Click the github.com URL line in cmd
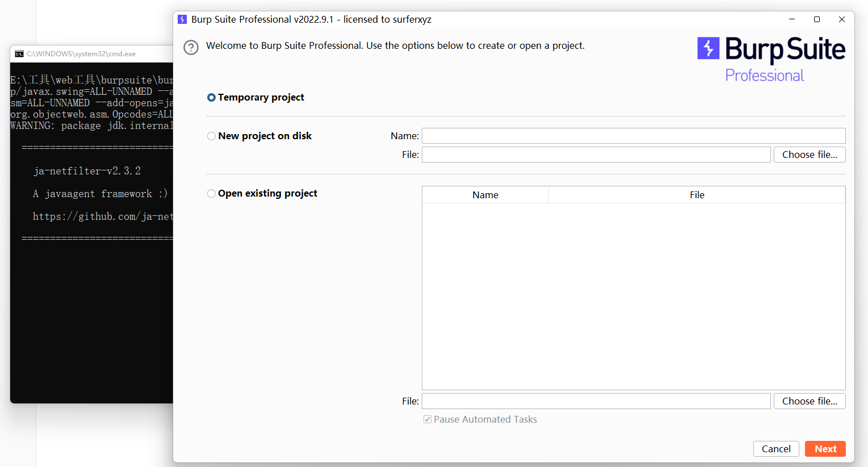The image size is (868, 467). pyautogui.click(x=103, y=216)
